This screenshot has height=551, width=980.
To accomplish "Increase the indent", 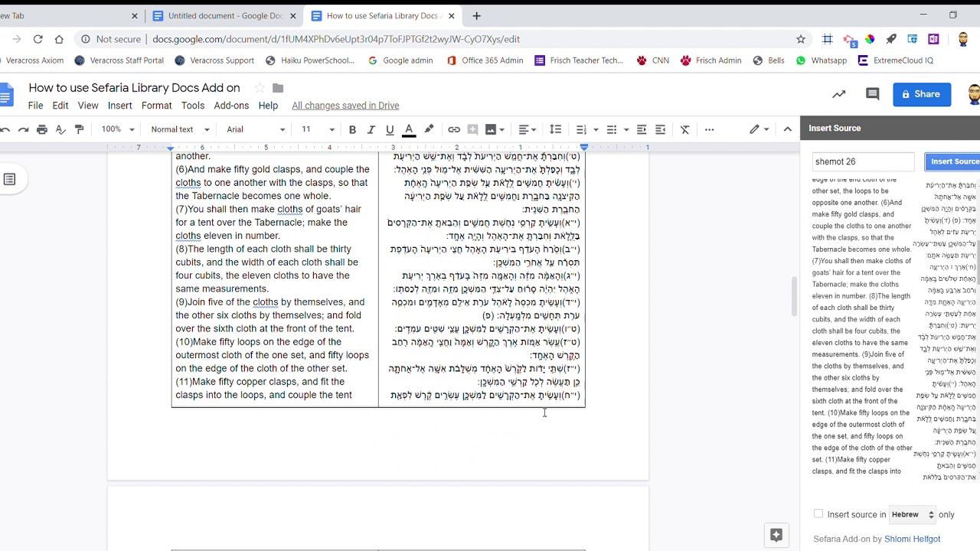I will pyautogui.click(x=660, y=129).
